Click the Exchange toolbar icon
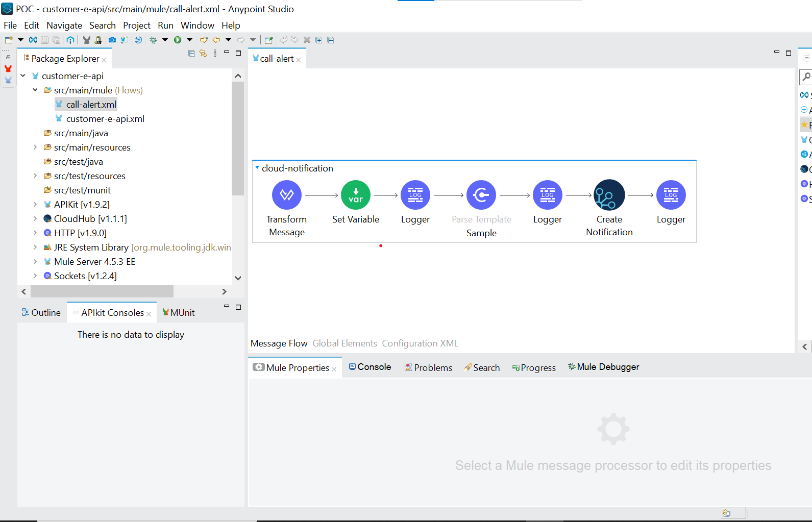The image size is (812, 522). point(33,40)
